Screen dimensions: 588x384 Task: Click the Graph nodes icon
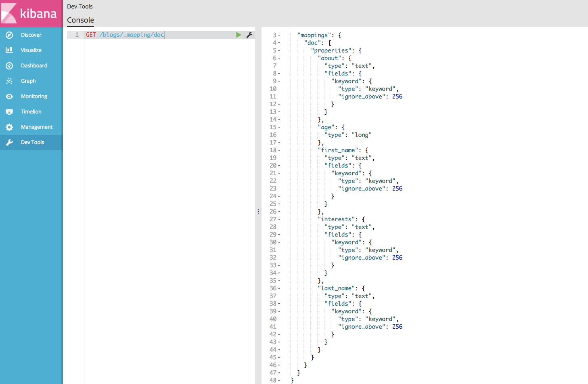(x=9, y=81)
